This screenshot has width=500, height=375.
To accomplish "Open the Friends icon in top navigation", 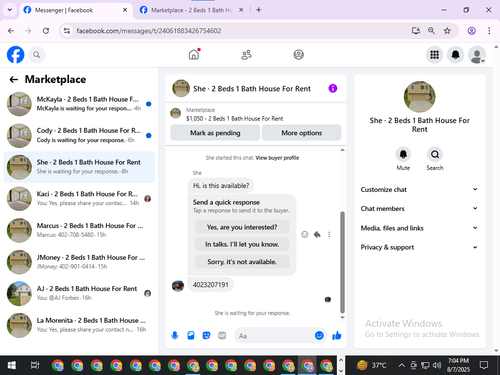I will click(246, 55).
